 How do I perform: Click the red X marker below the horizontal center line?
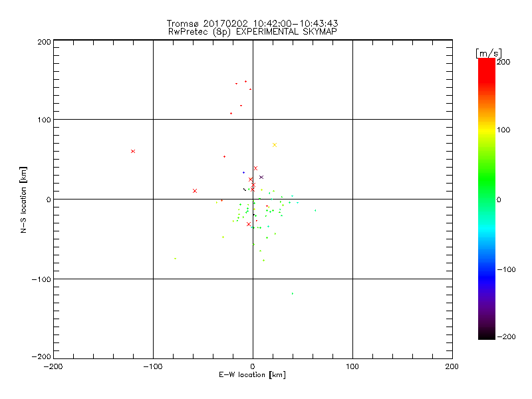click(x=249, y=224)
